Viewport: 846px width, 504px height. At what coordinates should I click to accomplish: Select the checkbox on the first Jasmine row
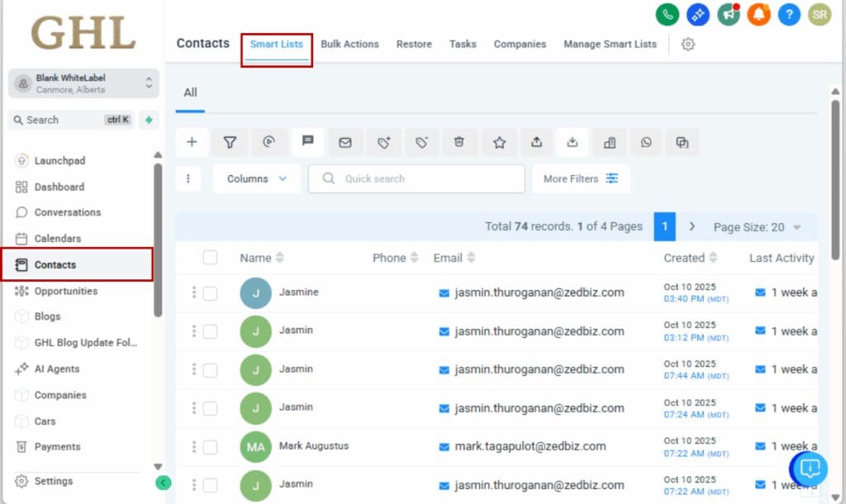pos(210,292)
